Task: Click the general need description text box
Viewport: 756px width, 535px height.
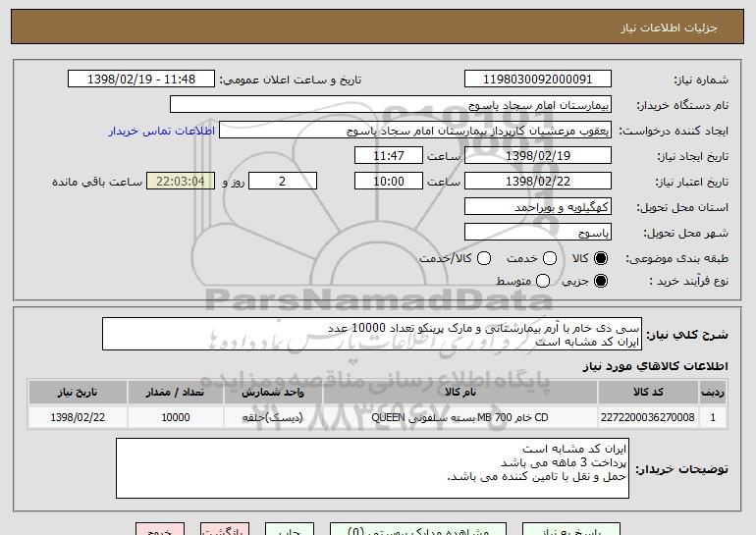Action: coord(372,334)
